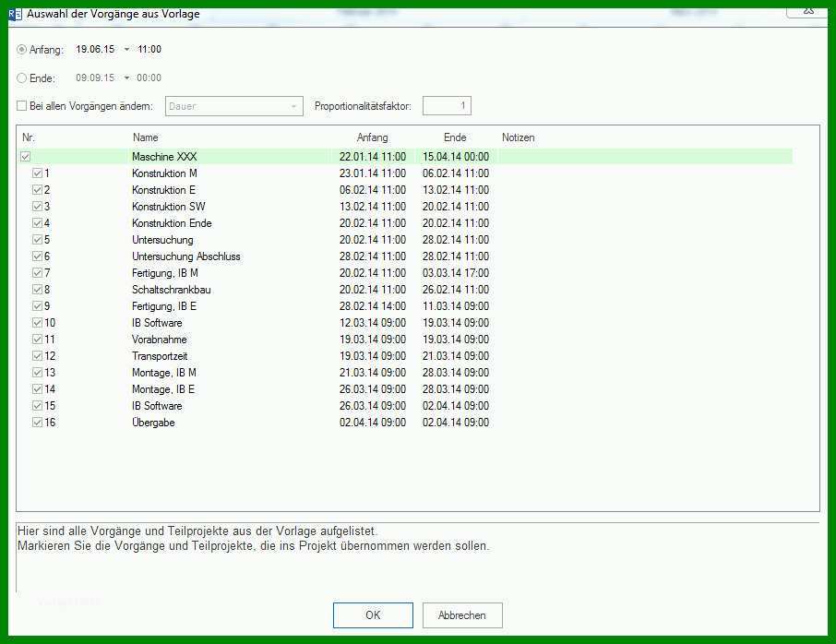This screenshot has width=836, height=644.
Task: Click the Ende date 09.09.15
Action: 95,78
